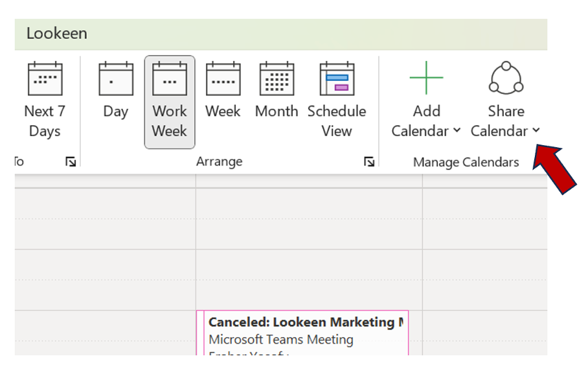Open Schedule View arrangement
This screenshot has width=588, height=376.
337,80
